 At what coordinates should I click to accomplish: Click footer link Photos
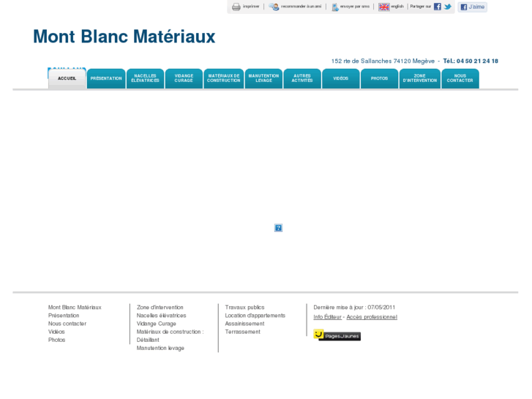coord(56,340)
